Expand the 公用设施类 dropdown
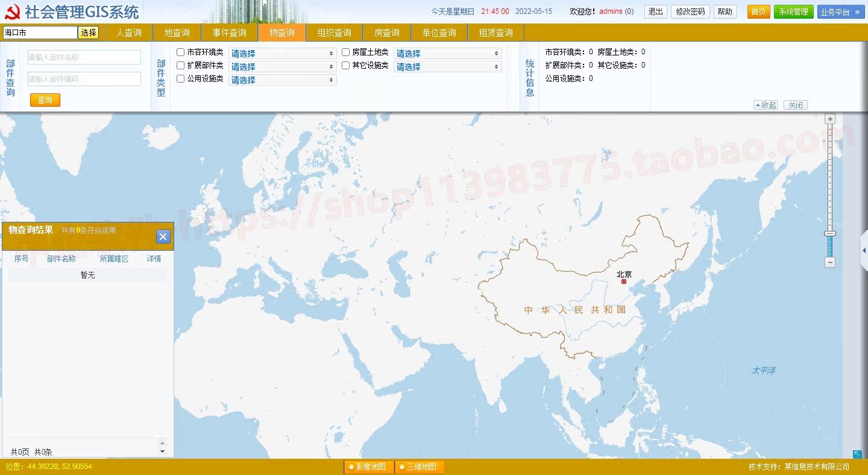This screenshot has width=868, height=475. [x=282, y=80]
